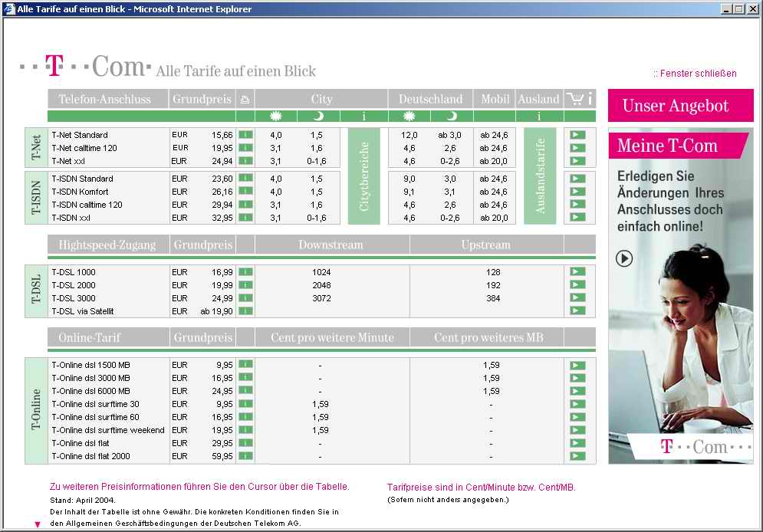Click green arrow for T-Online dsl surftime weekend
763x532 pixels.
tap(577, 430)
